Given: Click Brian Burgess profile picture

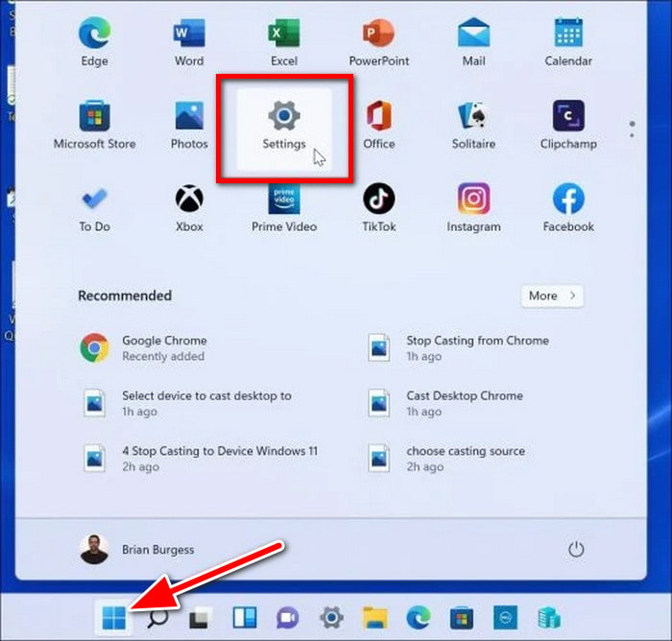Looking at the screenshot, I should pyautogui.click(x=94, y=549).
